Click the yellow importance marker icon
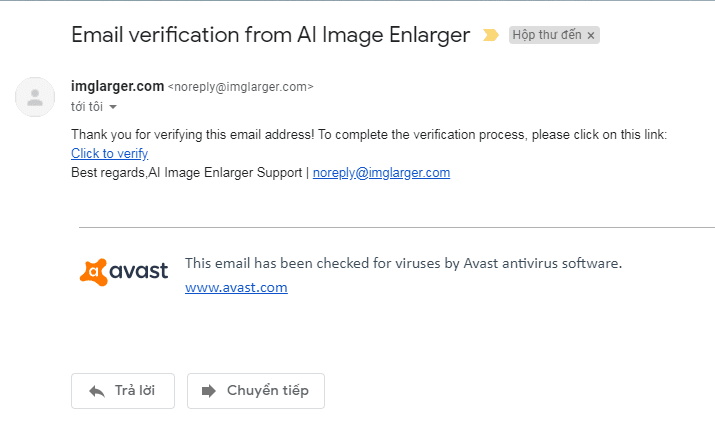This screenshot has height=439, width=715. tap(491, 35)
